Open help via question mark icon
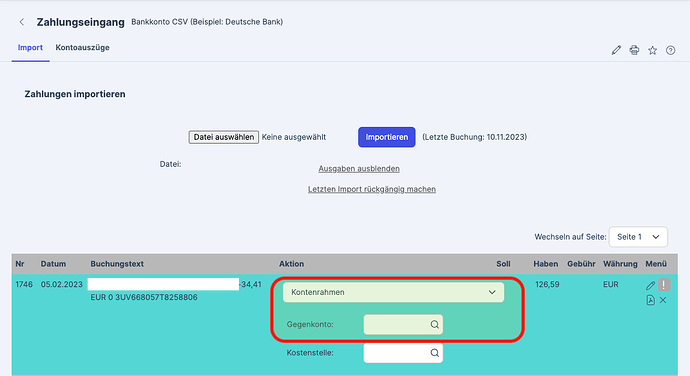The image size is (690, 376). tap(671, 50)
